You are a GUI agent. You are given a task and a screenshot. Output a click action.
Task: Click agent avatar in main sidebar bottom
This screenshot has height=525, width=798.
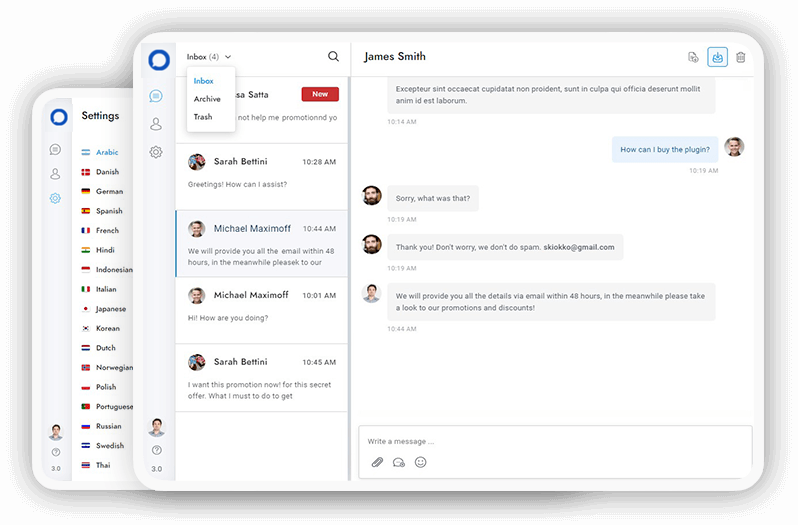pyautogui.click(x=157, y=427)
